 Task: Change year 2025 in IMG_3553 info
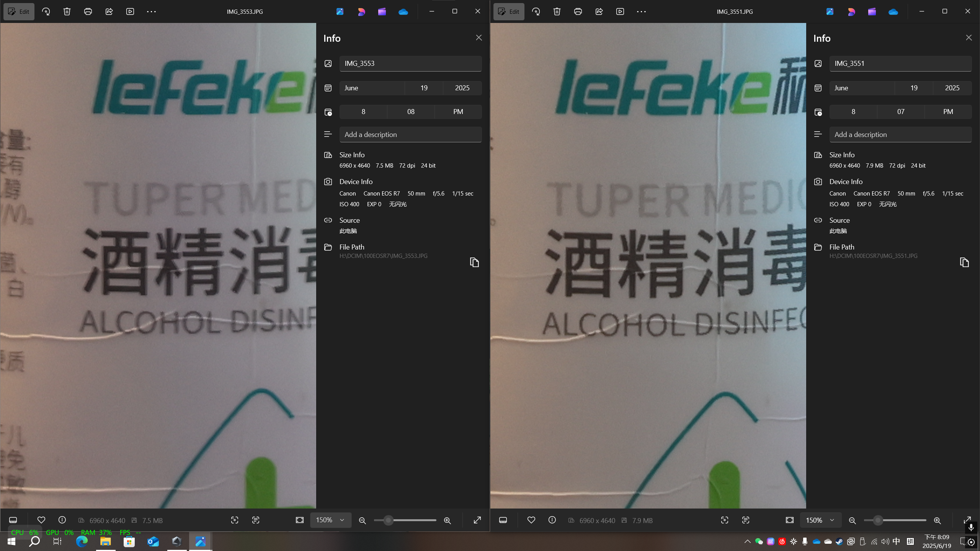point(462,88)
